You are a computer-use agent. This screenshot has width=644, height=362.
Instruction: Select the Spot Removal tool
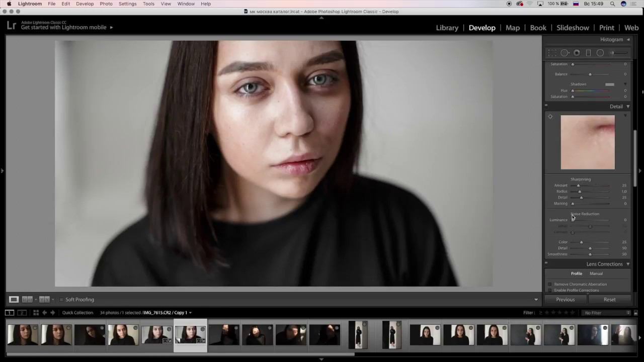tap(565, 53)
